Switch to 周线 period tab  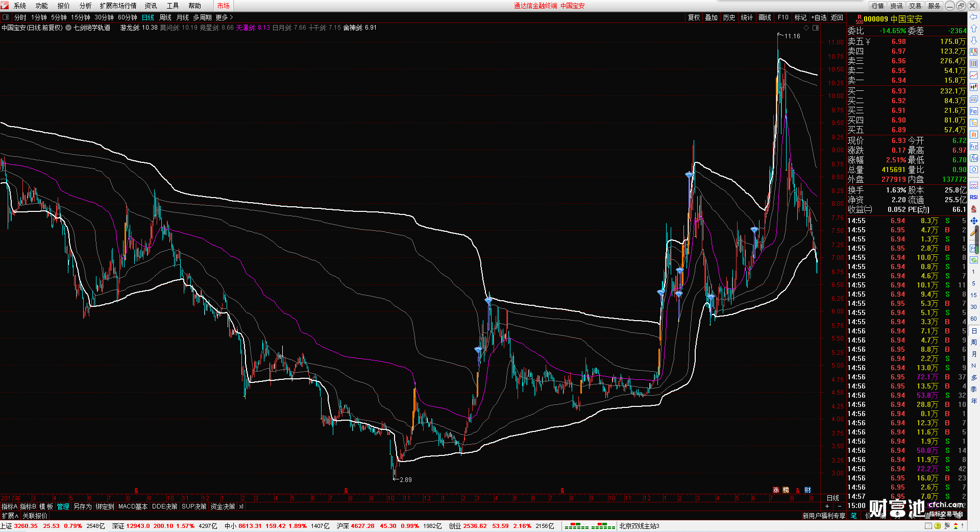pos(165,17)
